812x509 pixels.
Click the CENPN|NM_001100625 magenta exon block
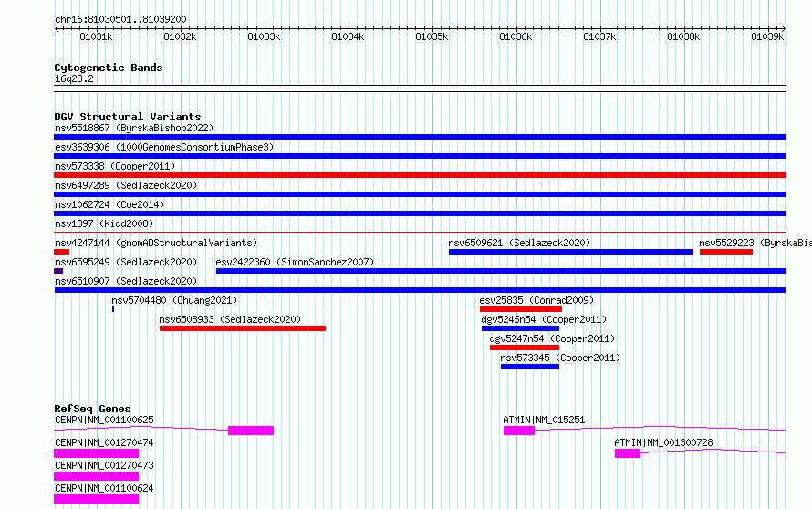click(x=251, y=431)
